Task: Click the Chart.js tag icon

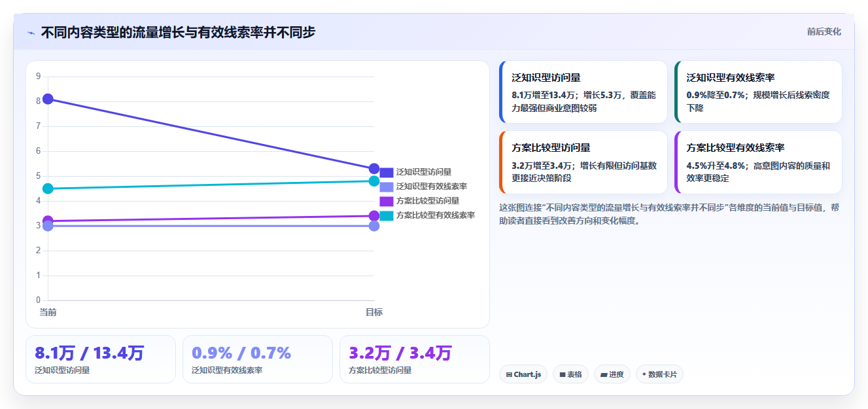Action: [509, 375]
